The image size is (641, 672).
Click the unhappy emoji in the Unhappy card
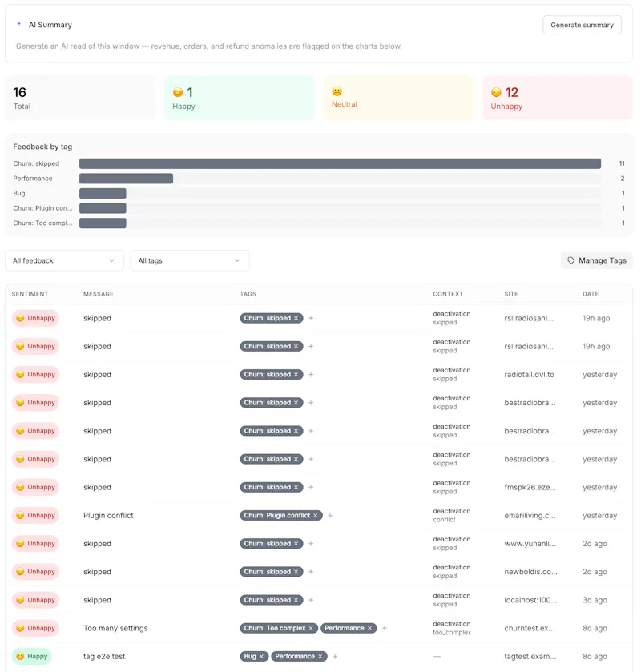coord(496,92)
